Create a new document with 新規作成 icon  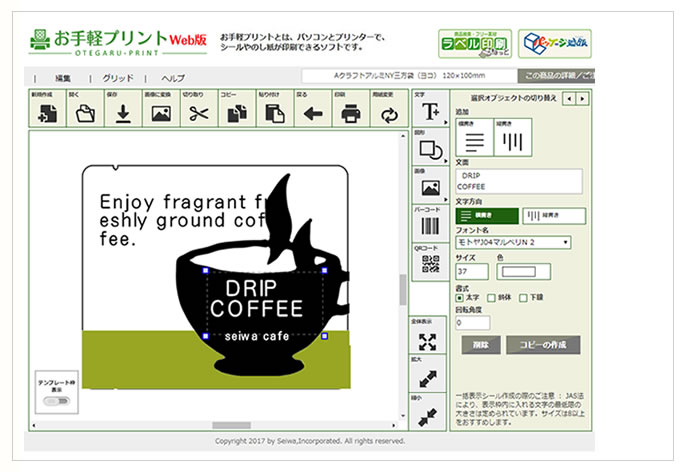tap(48, 109)
